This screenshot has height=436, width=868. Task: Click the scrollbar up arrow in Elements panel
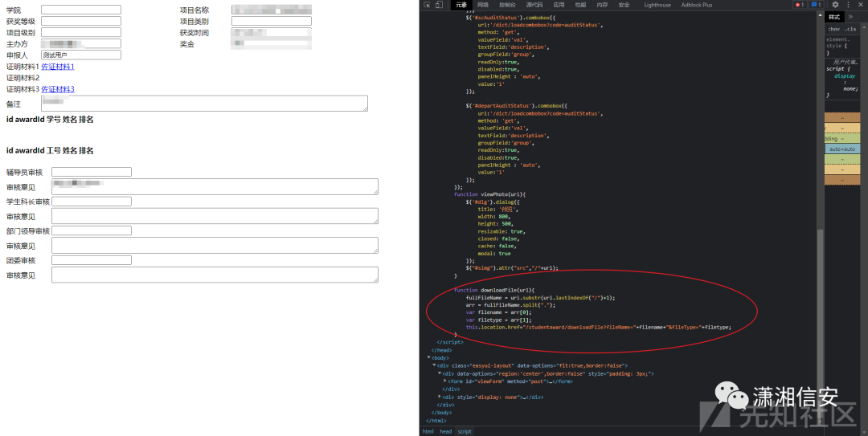click(821, 15)
